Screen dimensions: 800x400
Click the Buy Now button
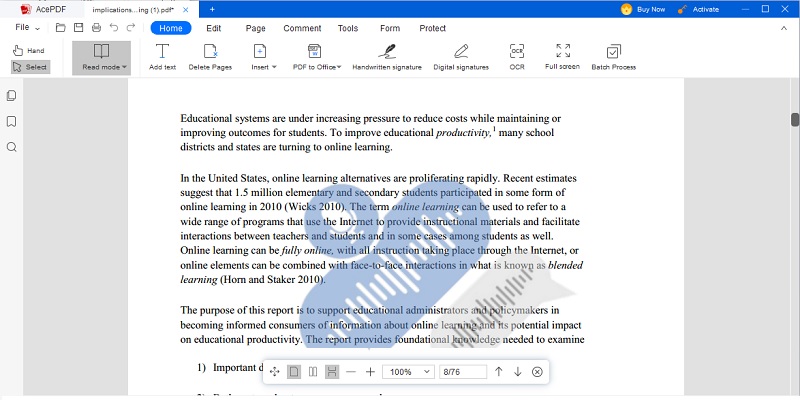click(x=643, y=9)
